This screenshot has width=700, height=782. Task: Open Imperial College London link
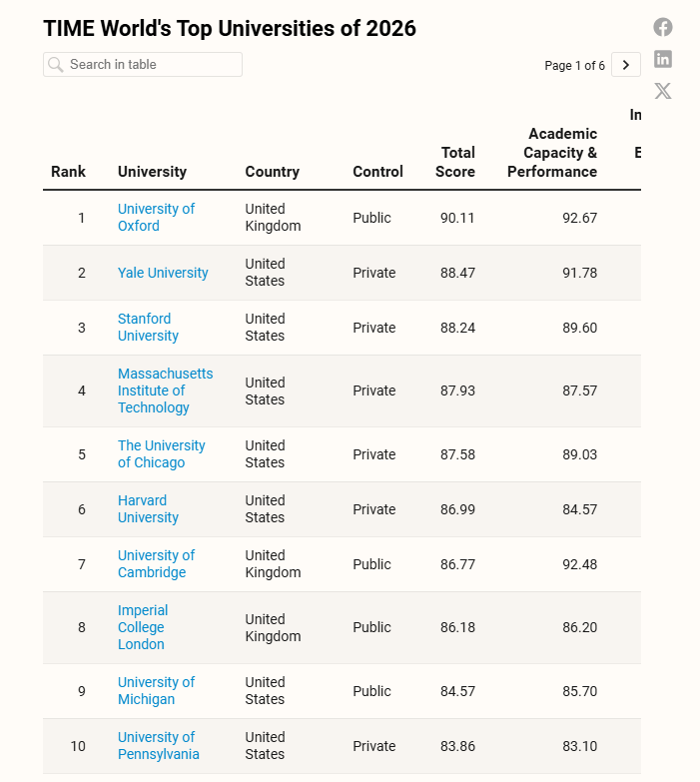pos(143,627)
